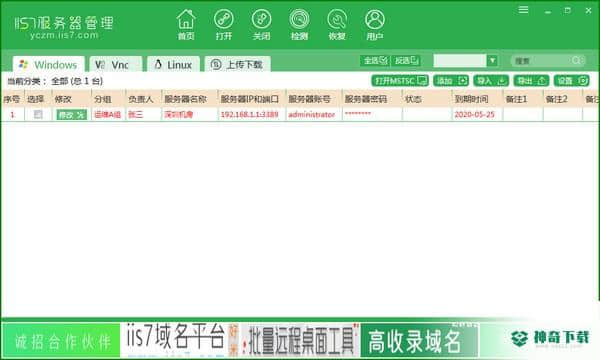
Task: Select the Windows tab
Action: 49,64
